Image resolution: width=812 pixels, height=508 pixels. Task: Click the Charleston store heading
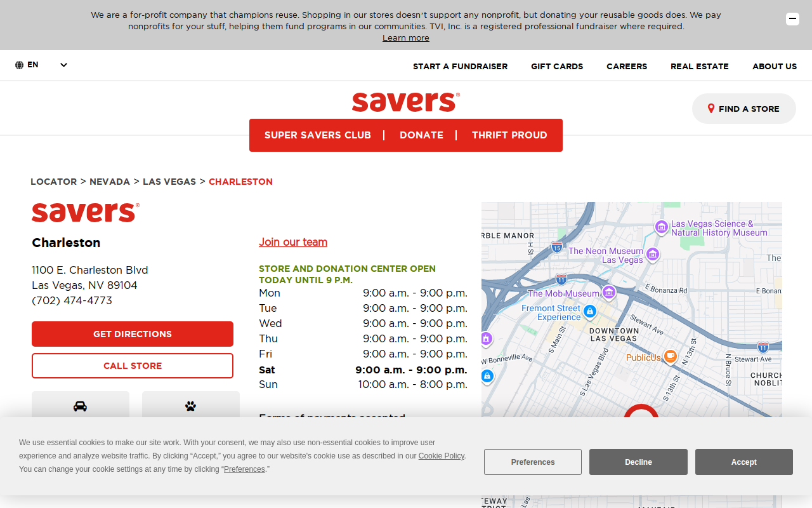click(x=66, y=243)
